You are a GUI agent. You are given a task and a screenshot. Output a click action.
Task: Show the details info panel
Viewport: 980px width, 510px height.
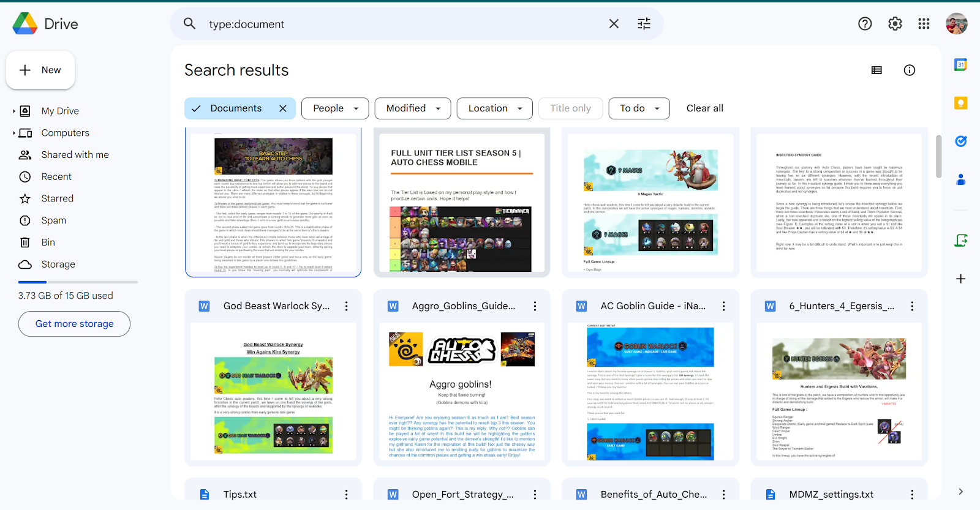click(x=910, y=70)
